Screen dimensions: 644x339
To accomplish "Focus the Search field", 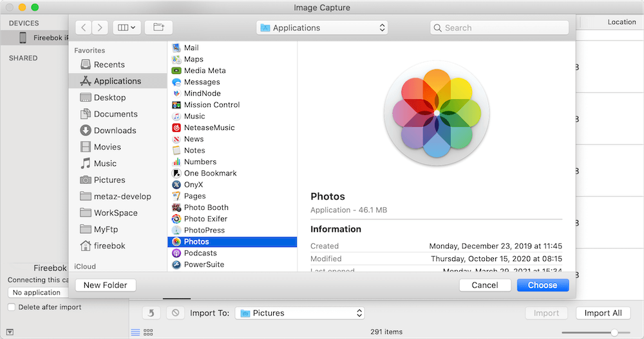I will click(x=500, y=28).
